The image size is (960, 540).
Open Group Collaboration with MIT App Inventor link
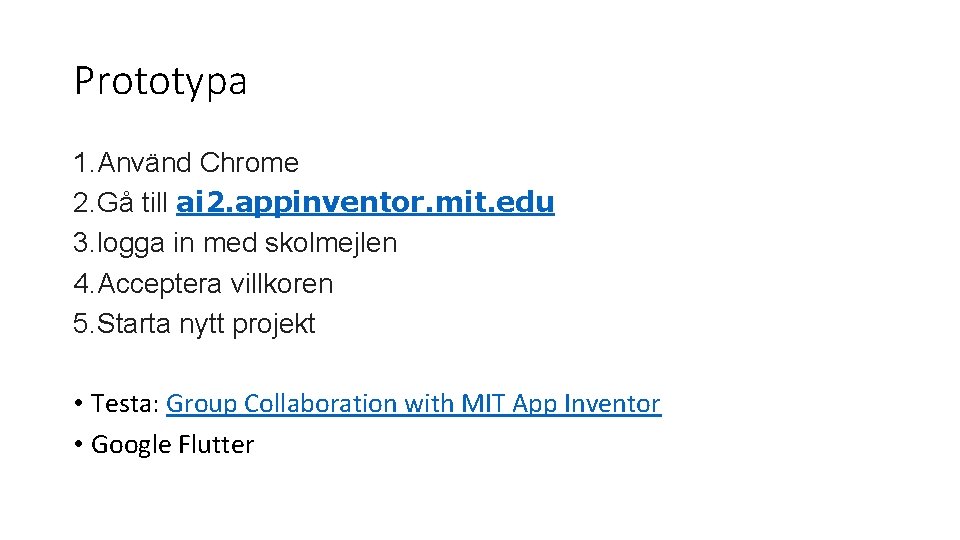(x=413, y=404)
